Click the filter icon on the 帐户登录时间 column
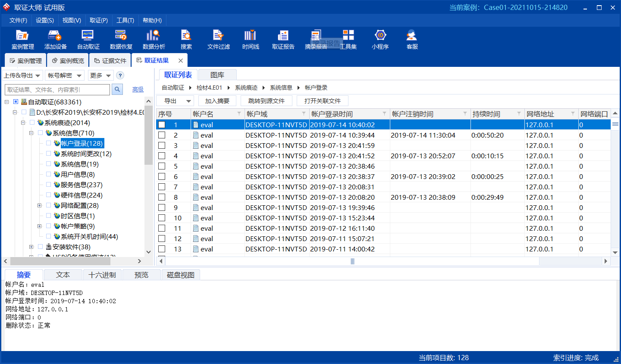 384,113
